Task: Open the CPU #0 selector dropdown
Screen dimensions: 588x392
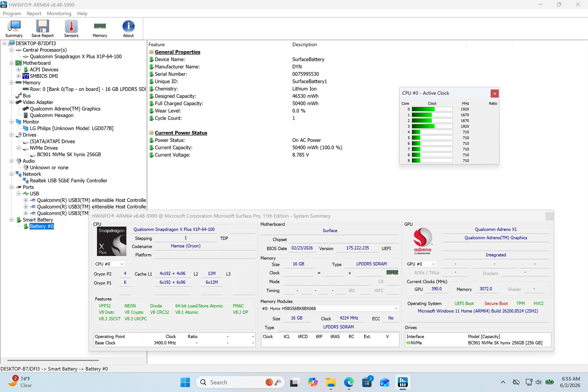Action: tap(110, 264)
